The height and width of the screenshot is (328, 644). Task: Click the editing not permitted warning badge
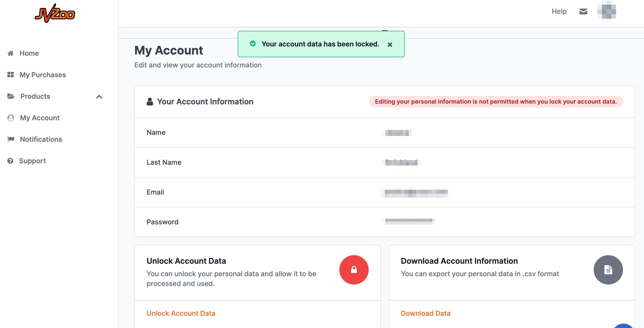click(x=496, y=102)
